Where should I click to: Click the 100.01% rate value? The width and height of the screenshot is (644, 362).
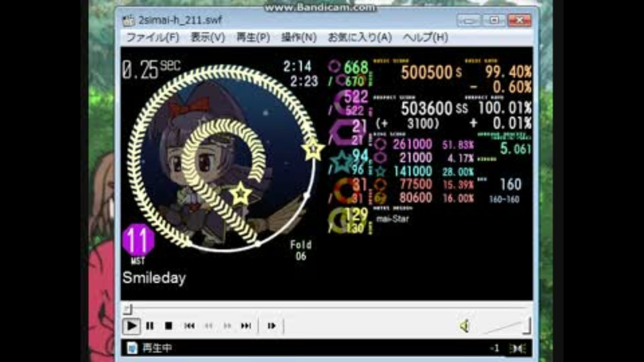pyautogui.click(x=505, y=108)
